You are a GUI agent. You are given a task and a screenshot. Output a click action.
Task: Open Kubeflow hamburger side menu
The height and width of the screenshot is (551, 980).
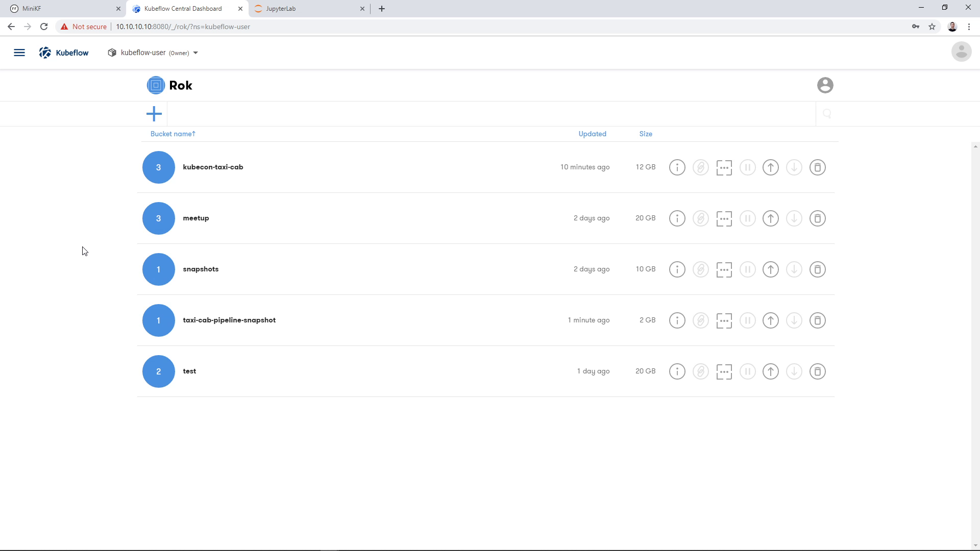(19, 53)
